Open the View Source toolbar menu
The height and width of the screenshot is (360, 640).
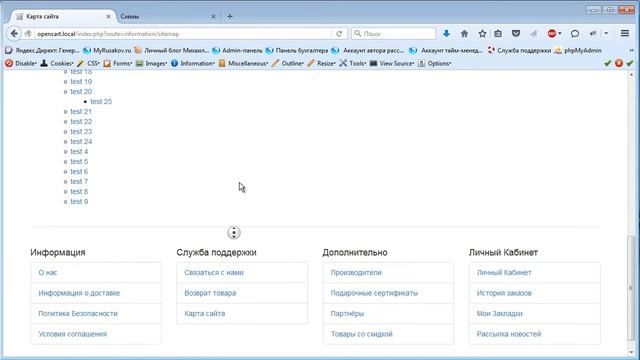tap(391, 63)
